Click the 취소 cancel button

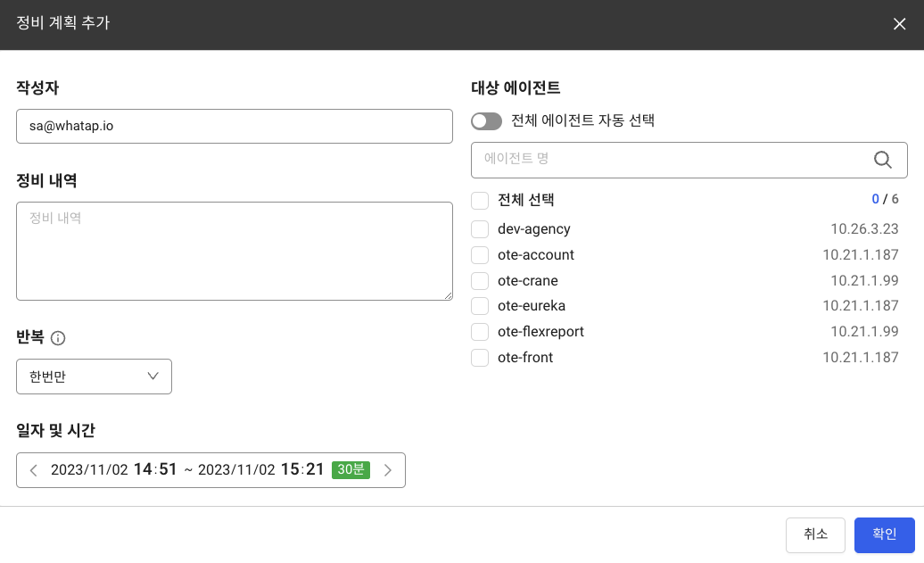[815, 534]
